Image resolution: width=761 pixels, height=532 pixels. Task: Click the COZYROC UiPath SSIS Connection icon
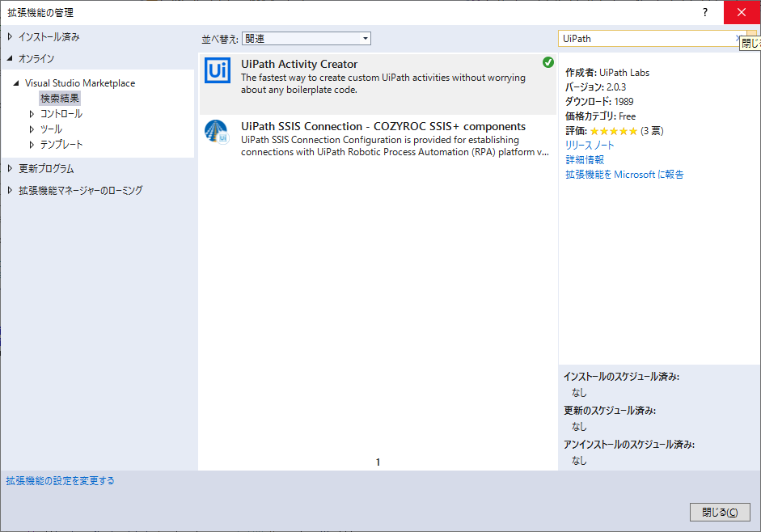click(x=217, y=132)
